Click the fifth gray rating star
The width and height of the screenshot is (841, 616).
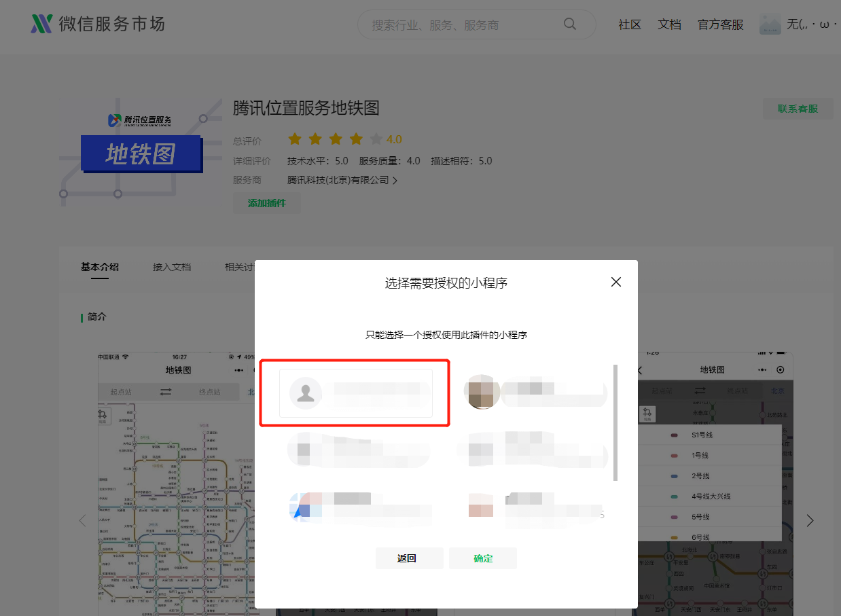coord(376,139)
